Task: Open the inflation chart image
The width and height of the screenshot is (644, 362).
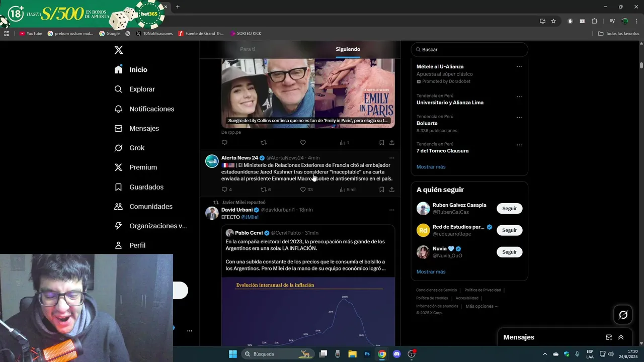Action: pyautogui.click(x=308, y=311)
